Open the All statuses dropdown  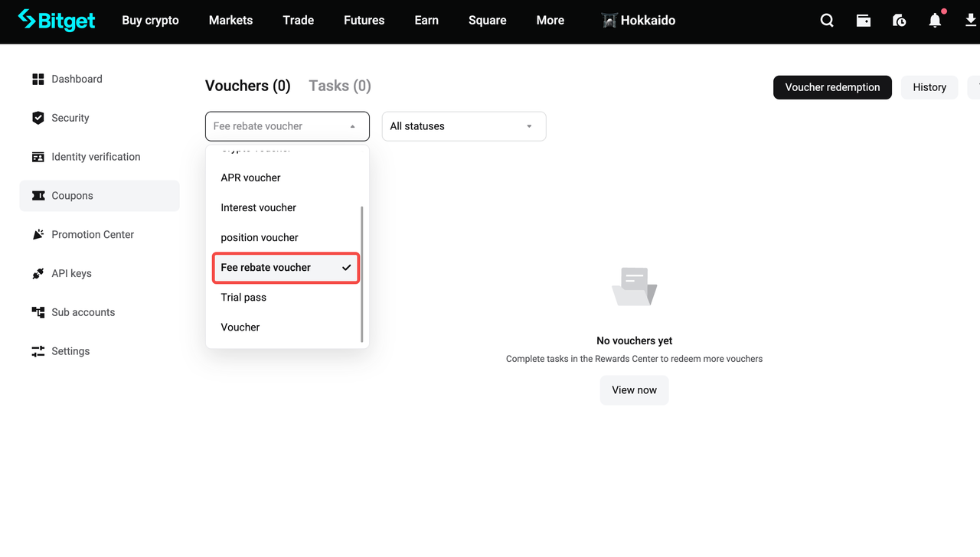tap(463, 125)
